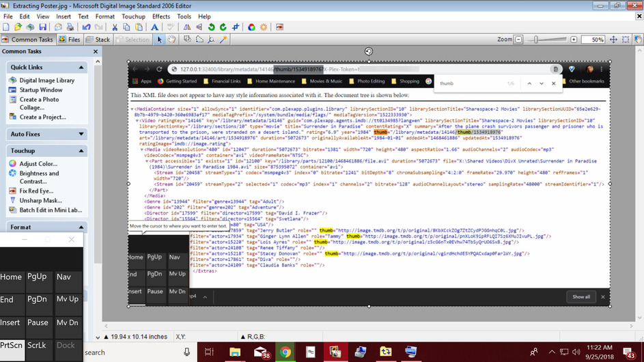Show hidden system tray icons

552,352
